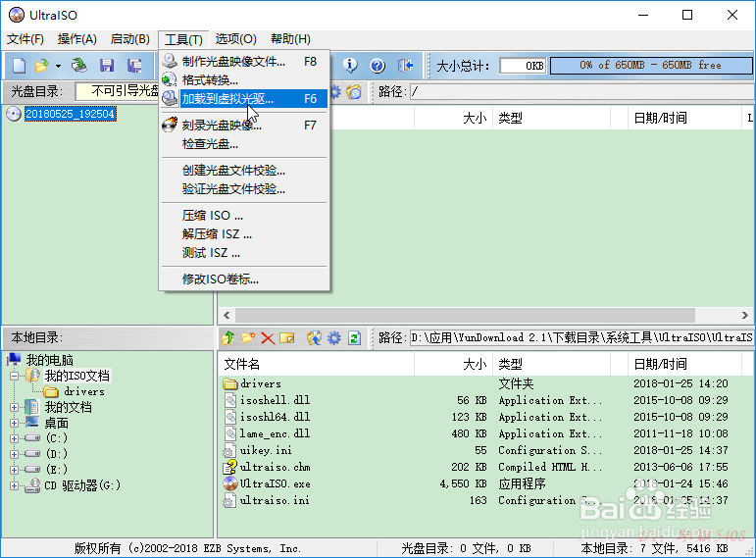Collapse the 我的ISO文档 tree node
The width and height of the screenshot is (756, 558).
tap(14, 376)
